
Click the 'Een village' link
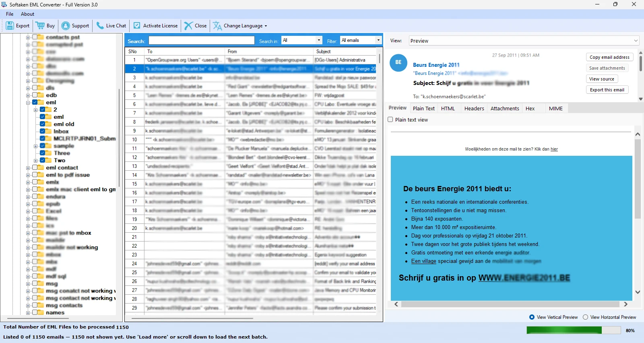click(423, 261)
